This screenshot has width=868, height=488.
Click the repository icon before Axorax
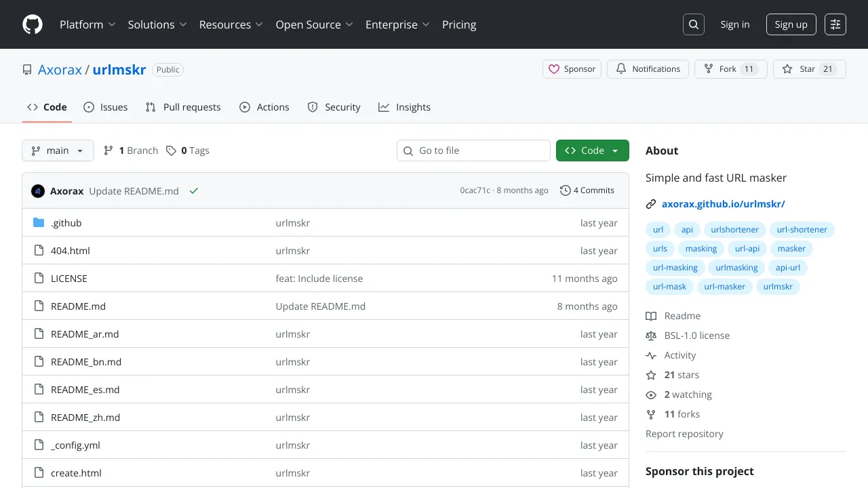pyautogui.click(x=27, y=70)
